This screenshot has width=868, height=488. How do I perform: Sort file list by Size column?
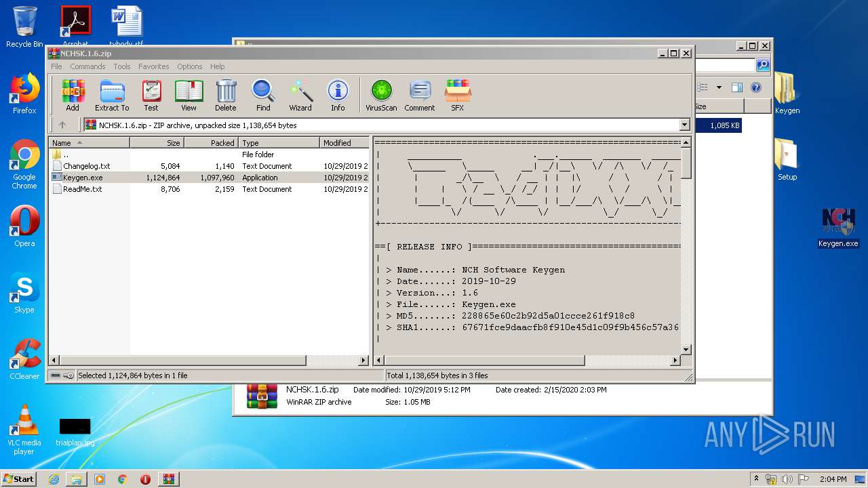157,142
